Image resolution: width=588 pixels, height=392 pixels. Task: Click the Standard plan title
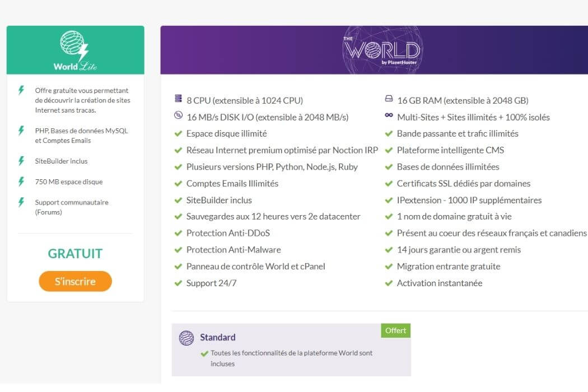click(x=218, y=337)
